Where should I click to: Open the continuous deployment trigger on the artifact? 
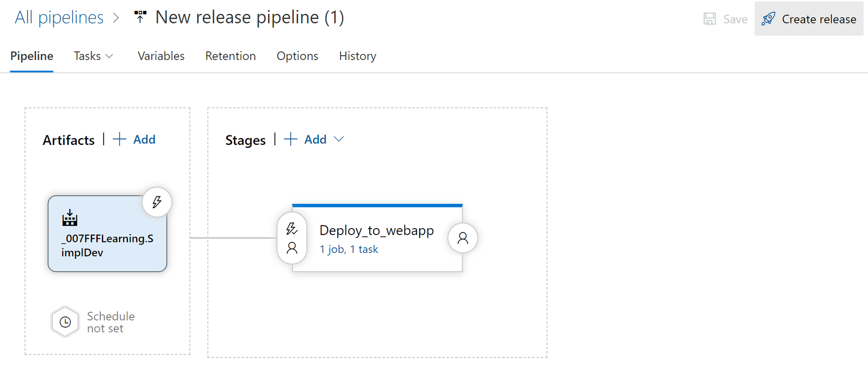coord(157,202)
